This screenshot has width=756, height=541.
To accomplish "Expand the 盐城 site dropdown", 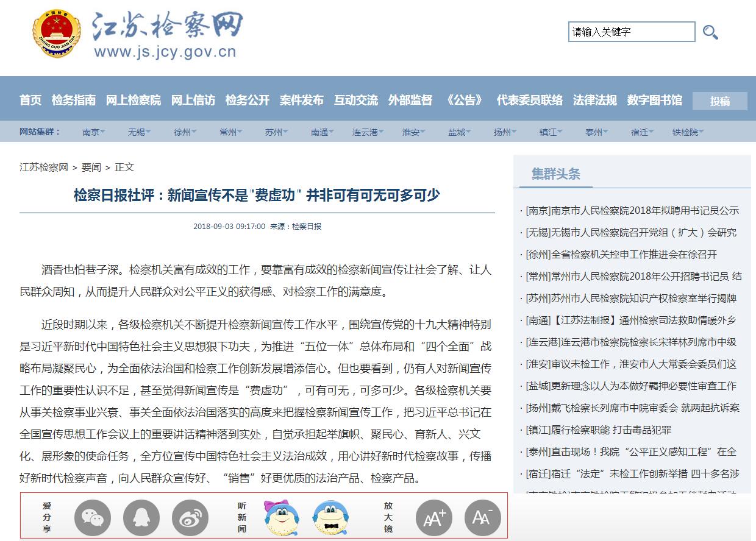I will coord(460,132).
